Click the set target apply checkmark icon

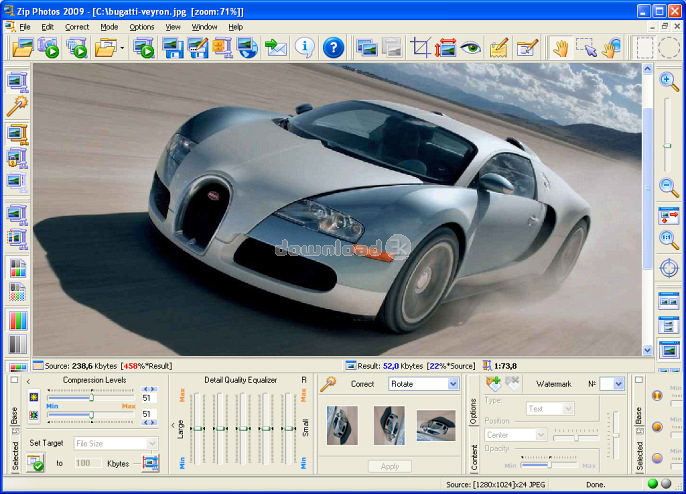35,463
